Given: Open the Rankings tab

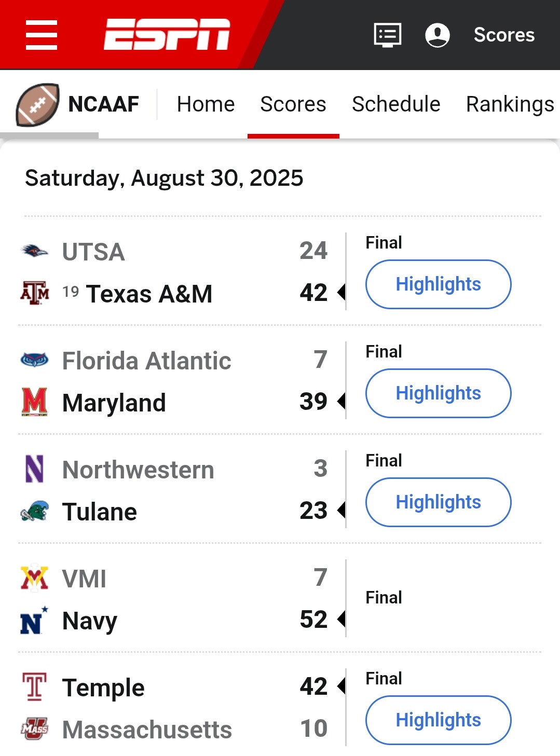Looking at the screenshot, I should coord(510,104).
